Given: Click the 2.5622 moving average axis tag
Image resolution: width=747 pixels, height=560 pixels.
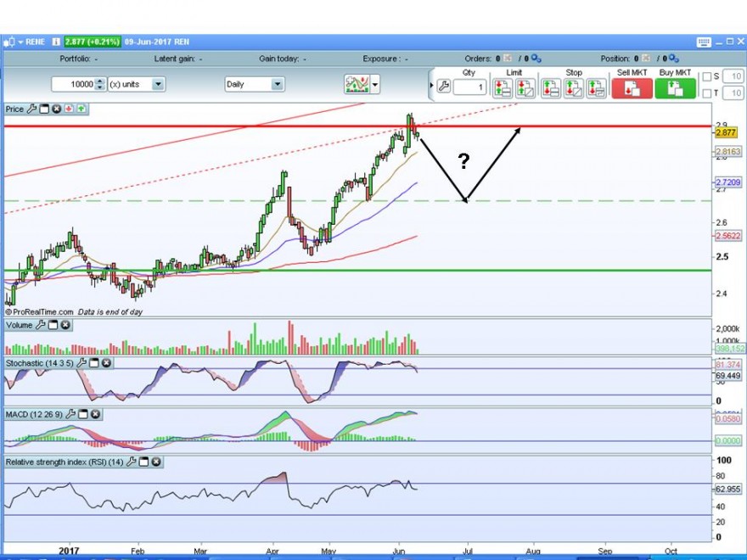Looking at the screenshot, I should tap(728, 236).
